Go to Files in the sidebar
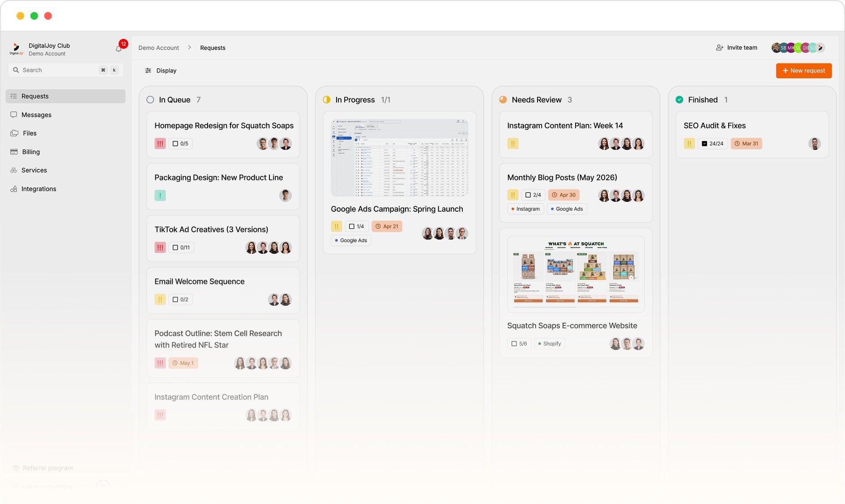The height and width of the screenshot is (504, 845). point(65,133)
